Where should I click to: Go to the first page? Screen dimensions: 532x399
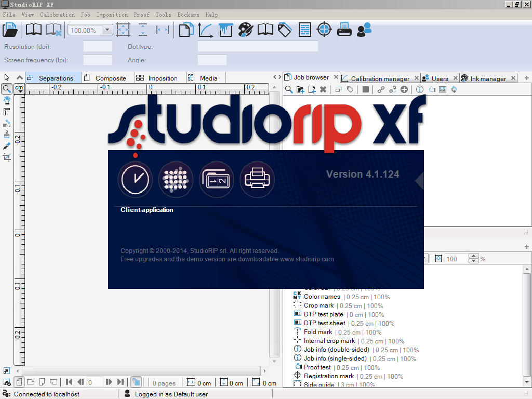(69, 382)
